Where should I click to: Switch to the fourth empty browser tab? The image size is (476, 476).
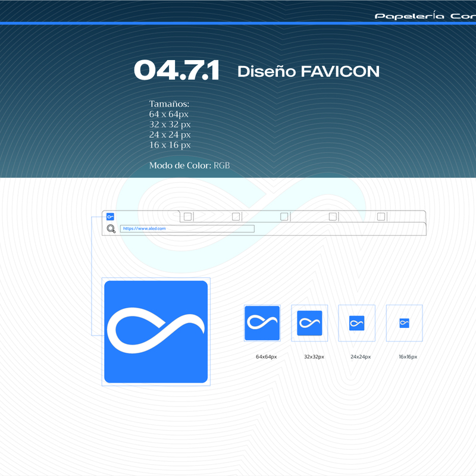(333, 217)
